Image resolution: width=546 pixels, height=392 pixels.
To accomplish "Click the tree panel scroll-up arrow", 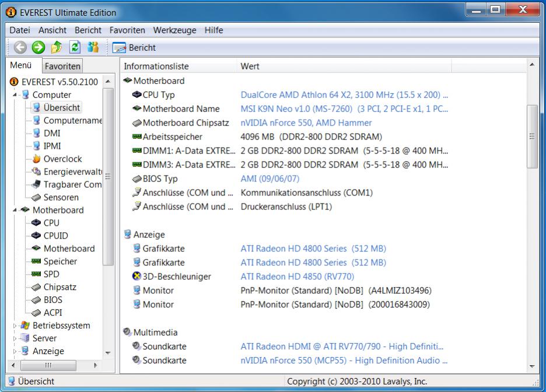I will [108, 82].
